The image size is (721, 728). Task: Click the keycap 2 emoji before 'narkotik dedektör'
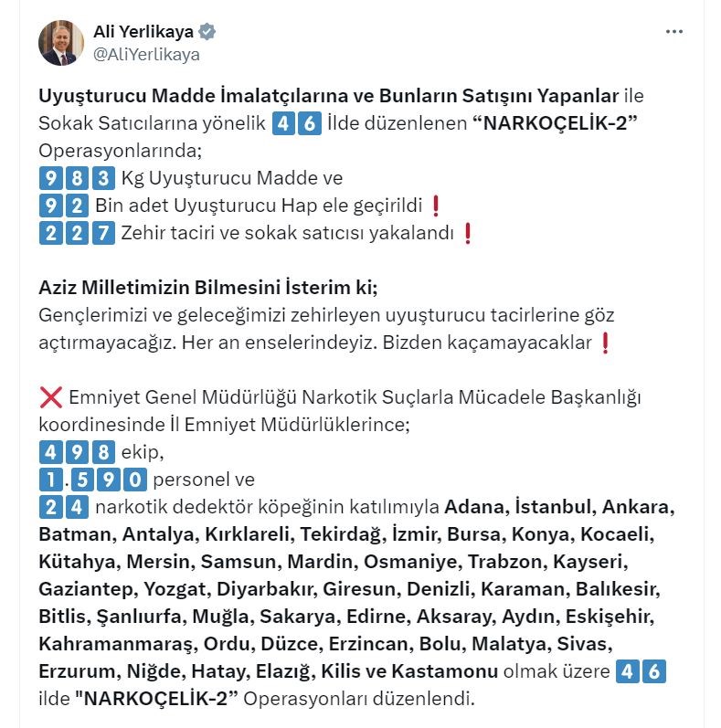coord(50,507)
